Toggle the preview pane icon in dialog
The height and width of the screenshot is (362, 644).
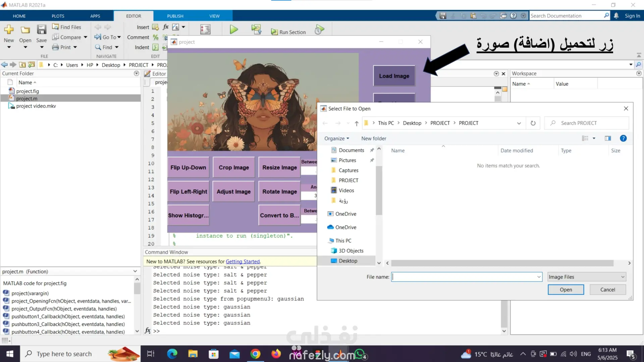coord(607,138)
